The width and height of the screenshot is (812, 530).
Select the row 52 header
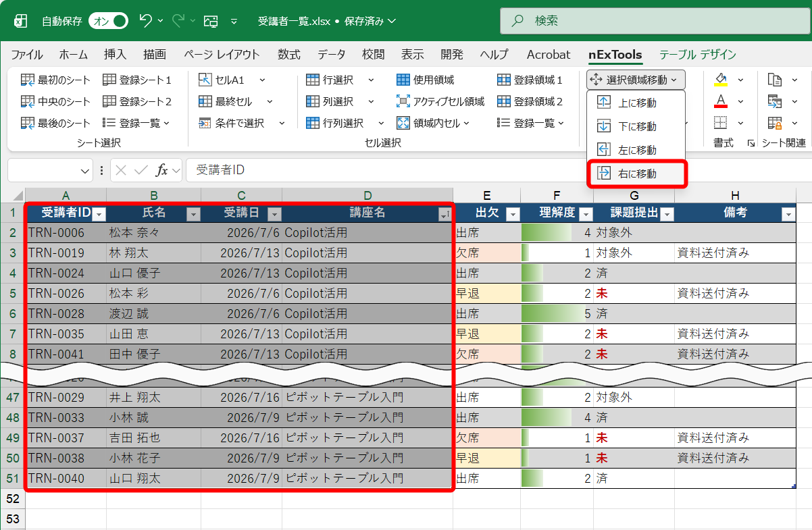[x=13, y=499]
